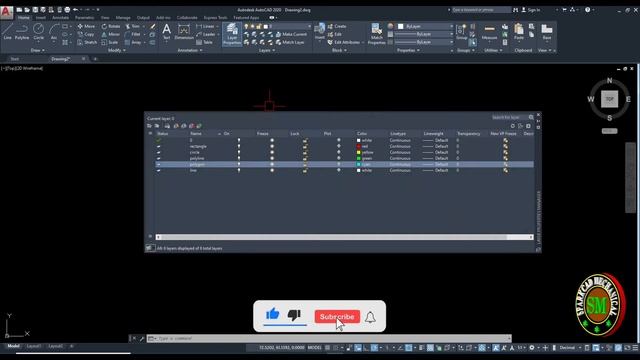
Task: Switch to the Parametric ribbon tab
Action: [x=84, y=18]
